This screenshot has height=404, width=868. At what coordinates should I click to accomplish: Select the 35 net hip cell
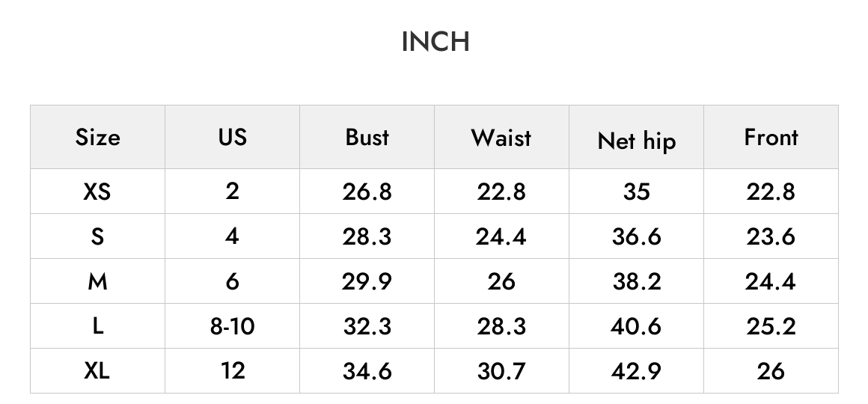point(637,192)
